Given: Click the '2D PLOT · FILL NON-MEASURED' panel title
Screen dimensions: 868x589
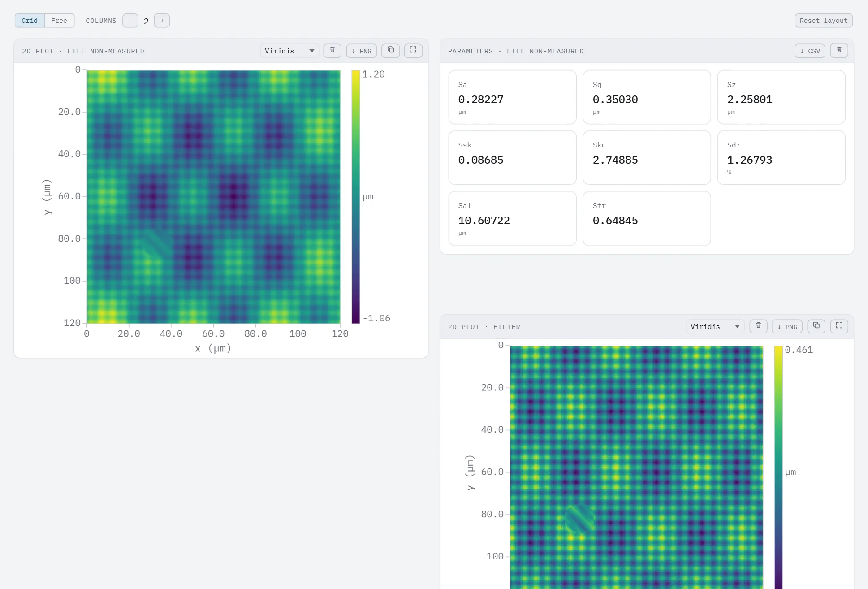Looking at the screenshot, I should (x=83, y=51).
